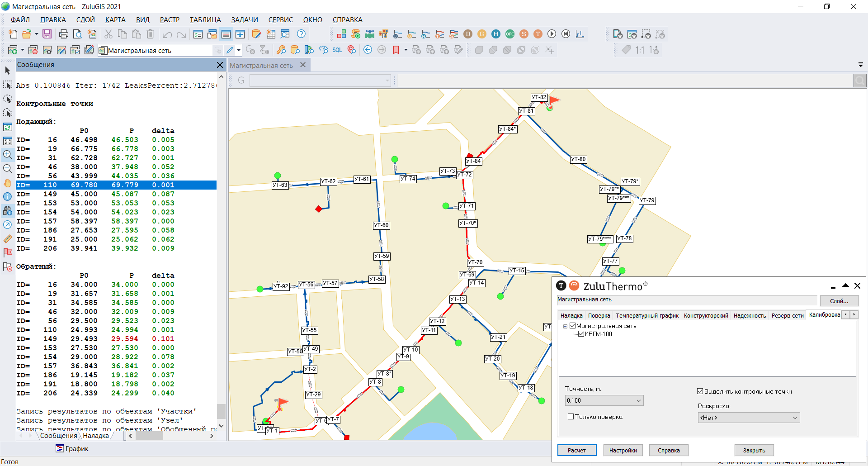Click the red bookmark toolbar icon
The width and height of the screenshot is (868, 466).
point(396,50)
